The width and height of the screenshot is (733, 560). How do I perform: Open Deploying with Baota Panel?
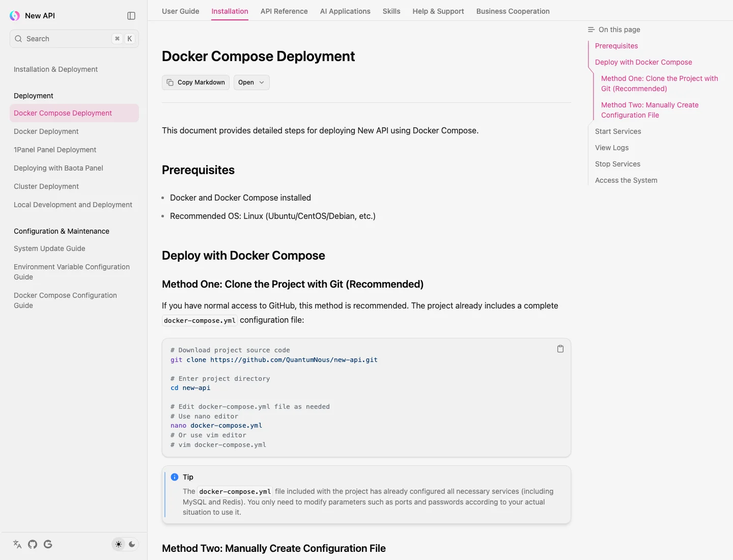point(74,168)
